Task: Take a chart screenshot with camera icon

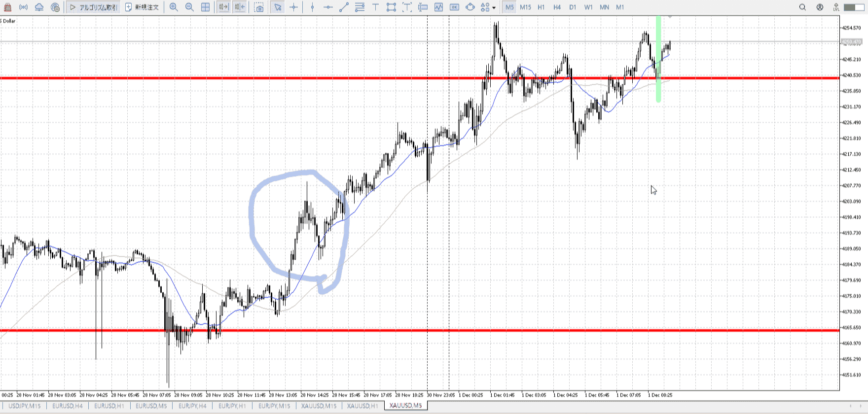Action: (x=259, y=7)
